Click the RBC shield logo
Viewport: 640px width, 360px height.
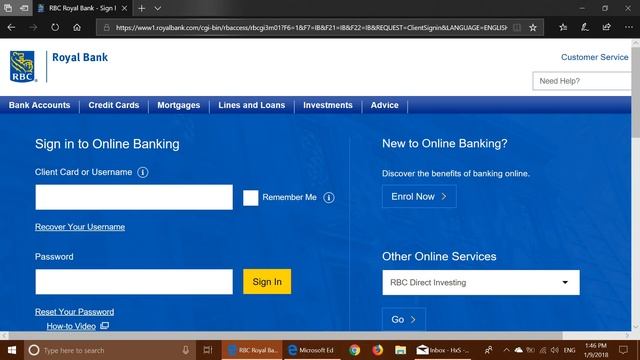22,67
